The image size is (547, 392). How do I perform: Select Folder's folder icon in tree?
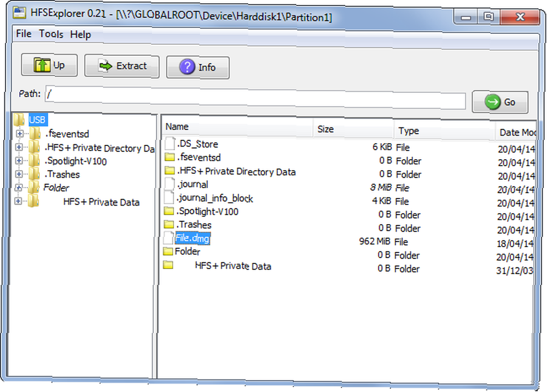coord(33,188)
